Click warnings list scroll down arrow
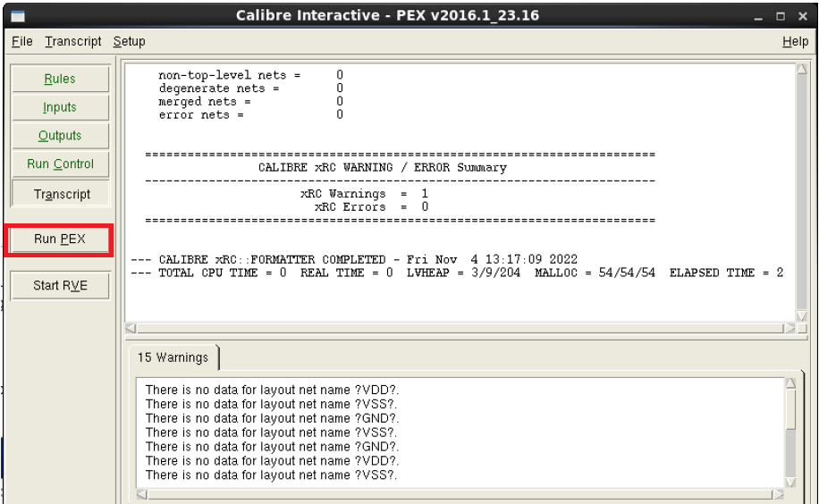819x504 pixels. (790, 482)
